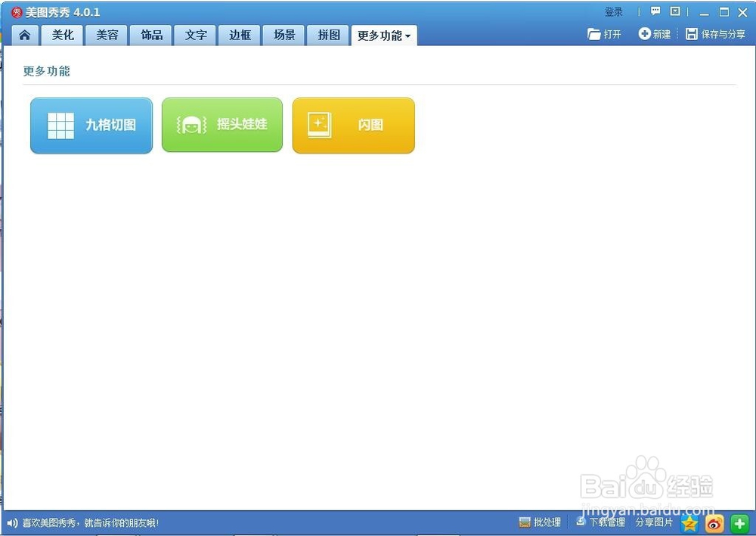The image size is (756, 536).
Task: Launch the 九格切图 grid-cut feature
Action: click(x=91, y=125)
